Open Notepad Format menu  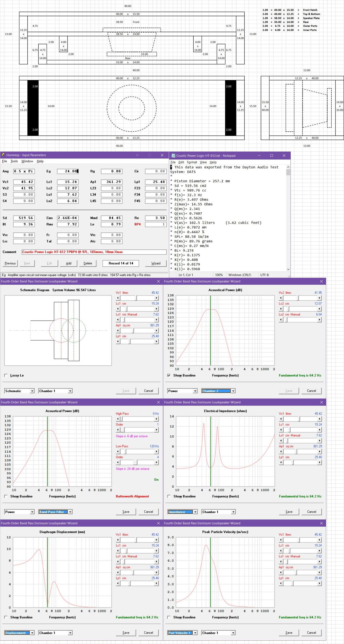[192, 162]
